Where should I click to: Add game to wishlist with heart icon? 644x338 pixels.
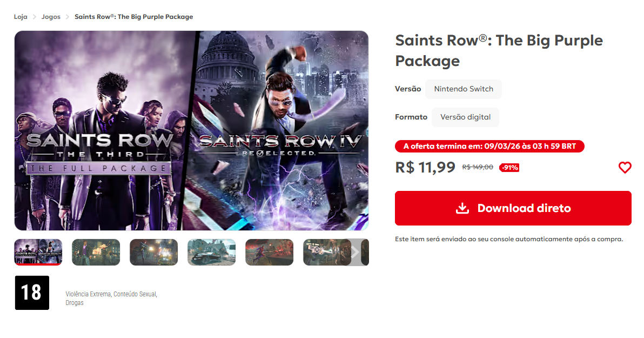(x=625, y=168)
